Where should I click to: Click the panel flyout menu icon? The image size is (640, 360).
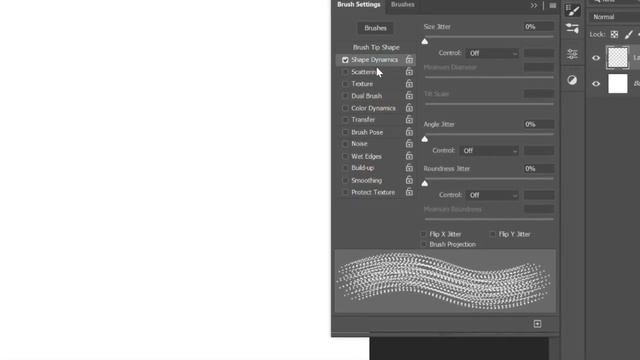point(553,5)
